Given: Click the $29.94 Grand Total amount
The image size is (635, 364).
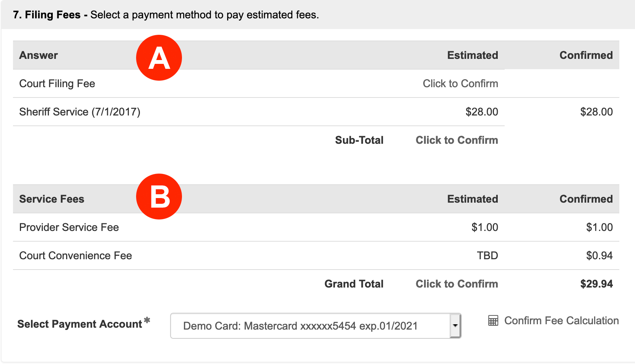Looking at the screenshot, I should [x=597, y=284].
